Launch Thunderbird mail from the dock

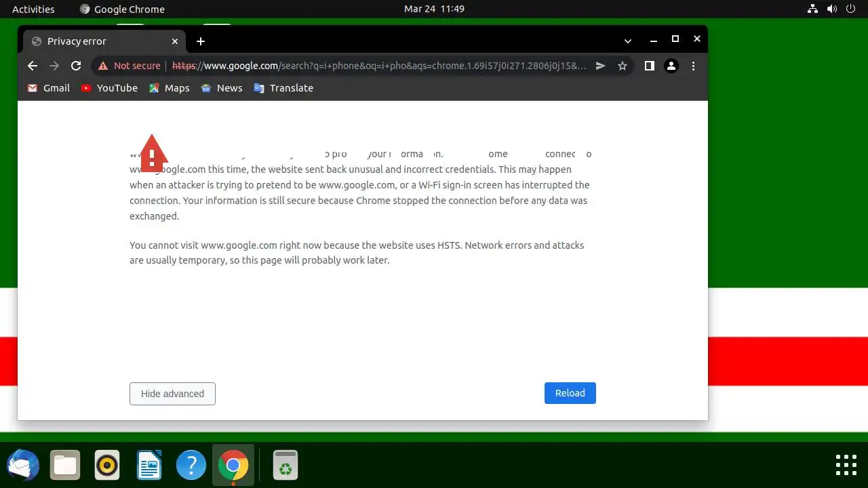(23, 466)
